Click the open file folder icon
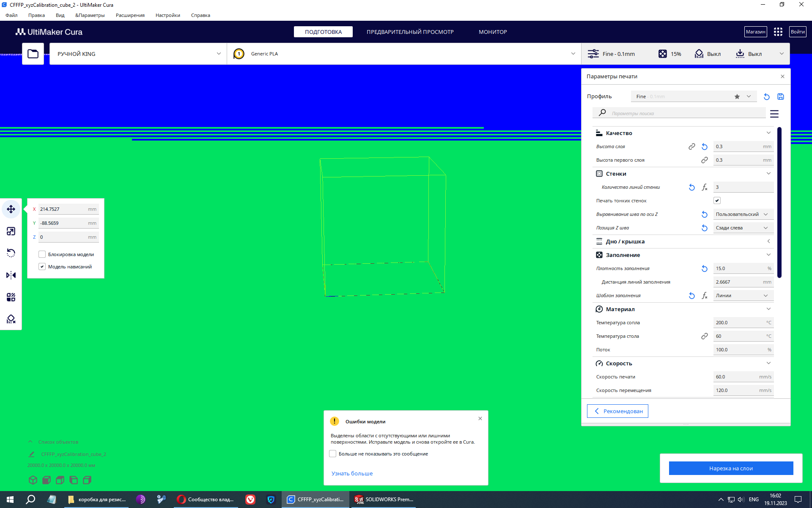The width and height of the screenshot is (812, 508). pyautogui.click(x=33, y=54)
